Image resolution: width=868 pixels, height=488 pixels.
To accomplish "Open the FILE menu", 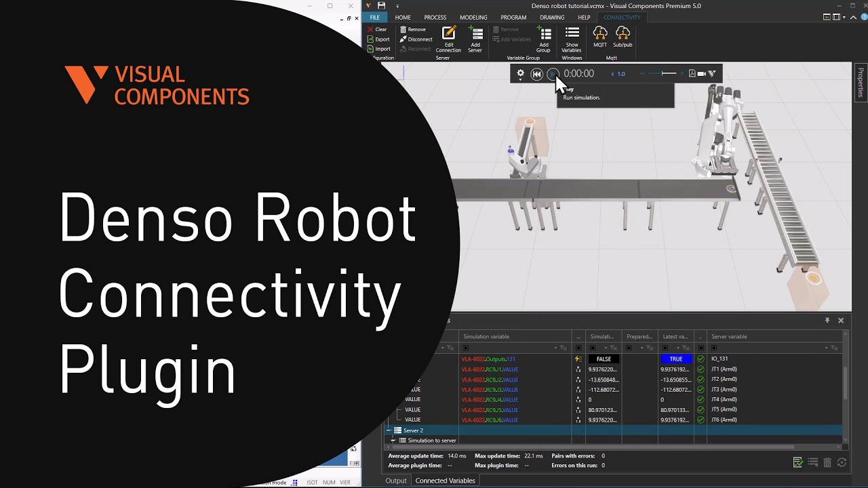I will point(374,18).
